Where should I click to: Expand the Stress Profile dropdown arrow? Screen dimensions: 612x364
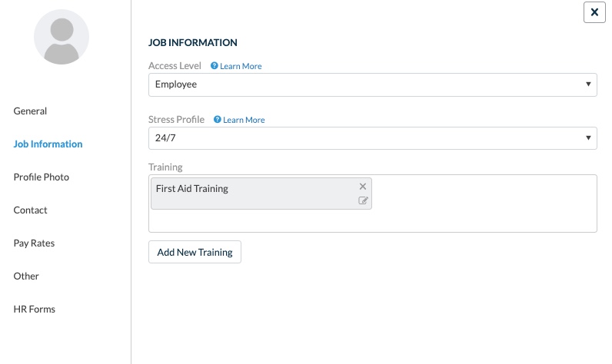point(588,137)
